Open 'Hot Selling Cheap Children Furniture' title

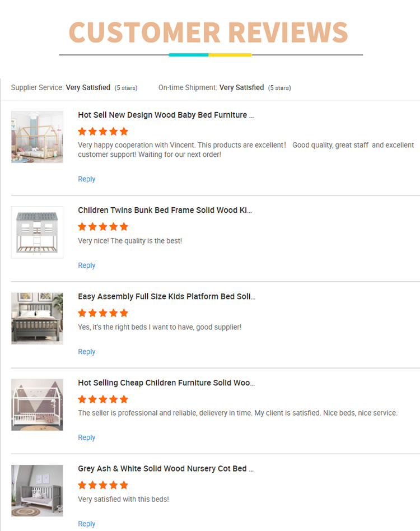pyautogui.click(x=166, y=383)
